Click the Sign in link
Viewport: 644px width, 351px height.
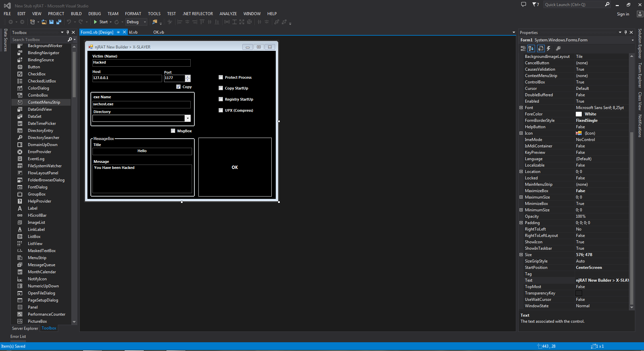click(623, 14)
